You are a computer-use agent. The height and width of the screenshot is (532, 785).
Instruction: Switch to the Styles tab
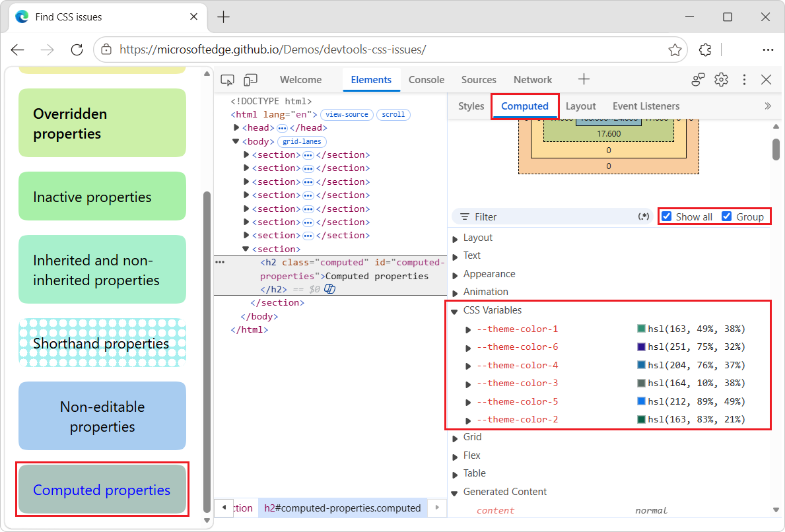pyautogui.click(x=471, y=106)
